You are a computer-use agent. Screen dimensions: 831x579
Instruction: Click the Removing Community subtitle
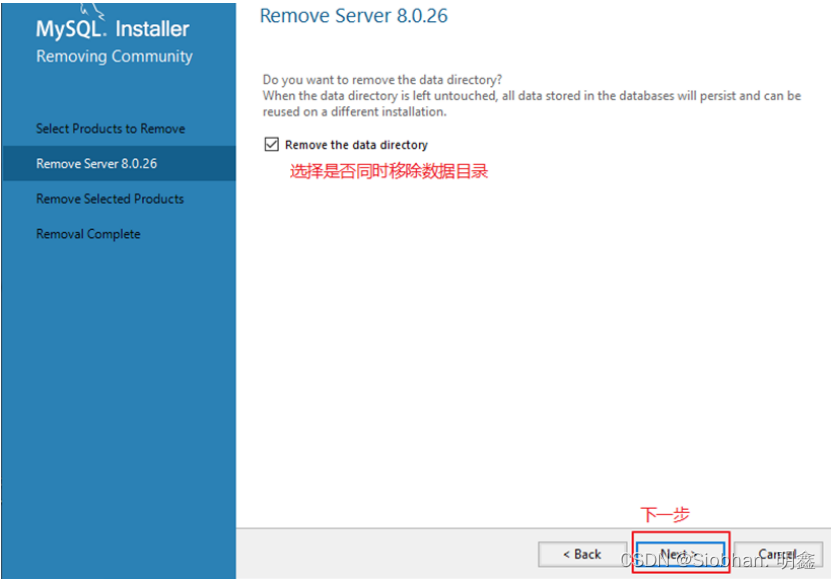point(114,56)
